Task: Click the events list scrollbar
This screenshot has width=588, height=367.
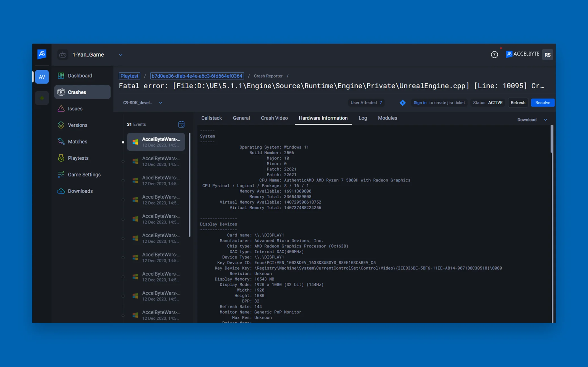Action: click(x=189, y=185)
